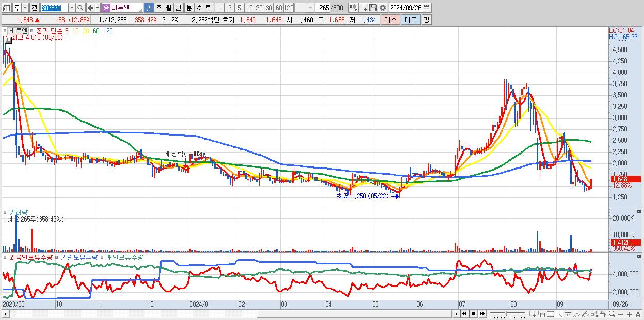Image resolution: width=644 pixels, height=320 pixels.
Task: Click the split chart window icon at bottom
Action: point(533,314)
